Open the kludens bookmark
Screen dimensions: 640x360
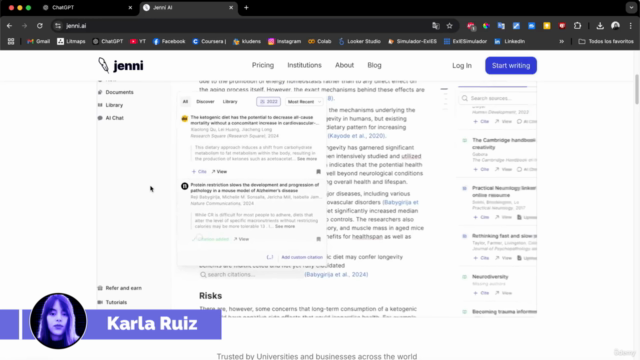[247, 41]
